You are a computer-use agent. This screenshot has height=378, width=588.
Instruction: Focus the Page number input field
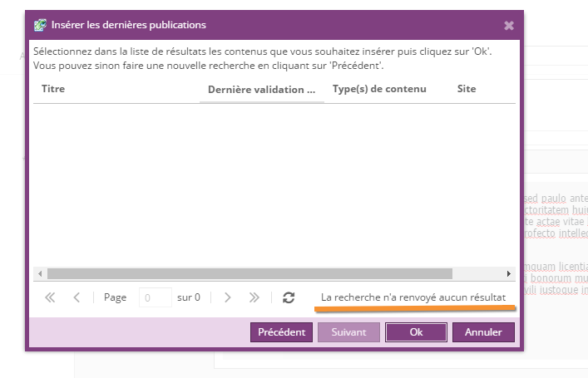click(x=155, y=297)
